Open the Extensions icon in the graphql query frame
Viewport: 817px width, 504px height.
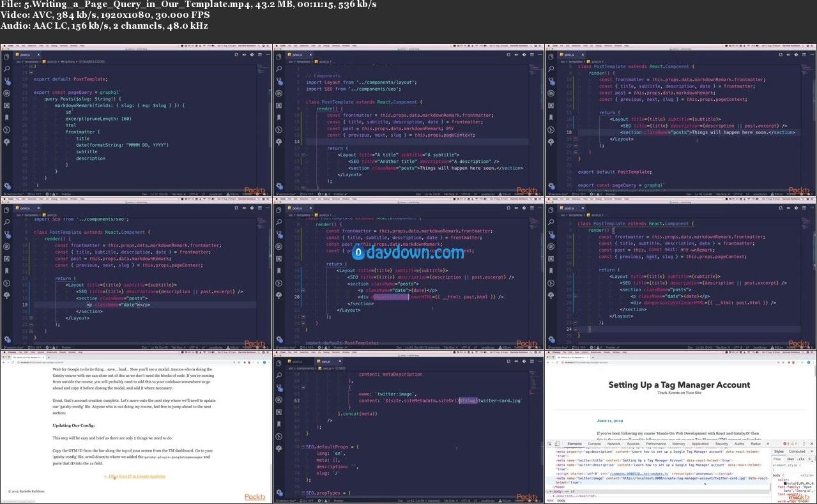[6, 105]
